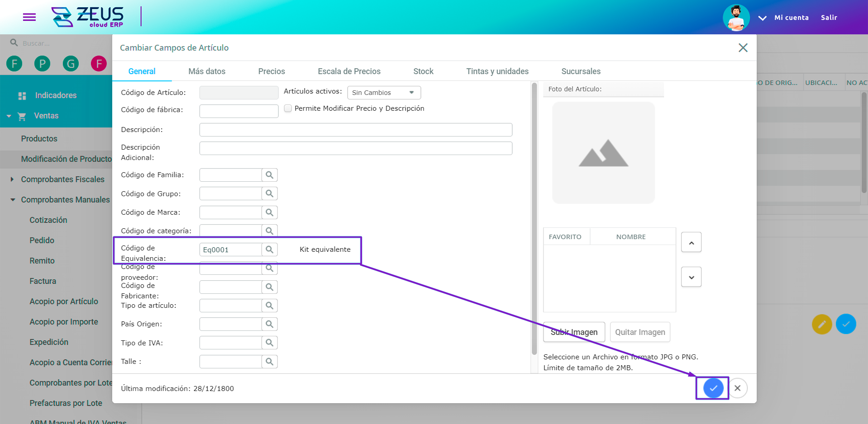Enable Permite Modificar Precio y Descripción
The height and width of the screenshot is (424, 868).
(288, 108)
